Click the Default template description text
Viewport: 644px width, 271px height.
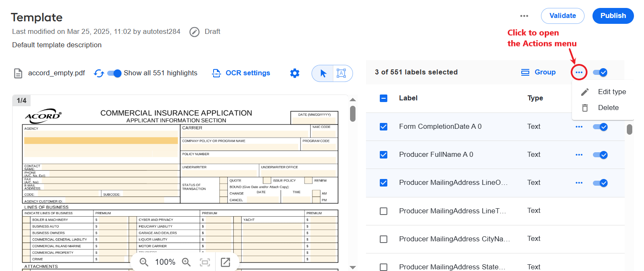(x=57, y=45)
